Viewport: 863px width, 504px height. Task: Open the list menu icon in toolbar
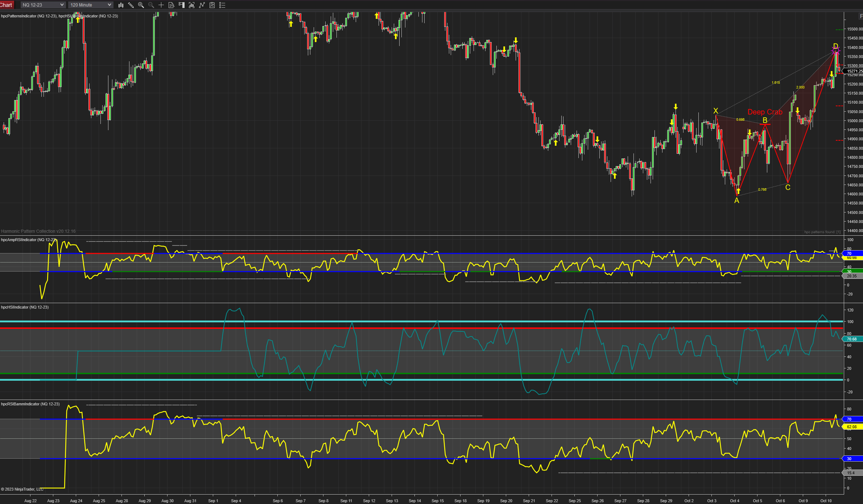[222, 5]
